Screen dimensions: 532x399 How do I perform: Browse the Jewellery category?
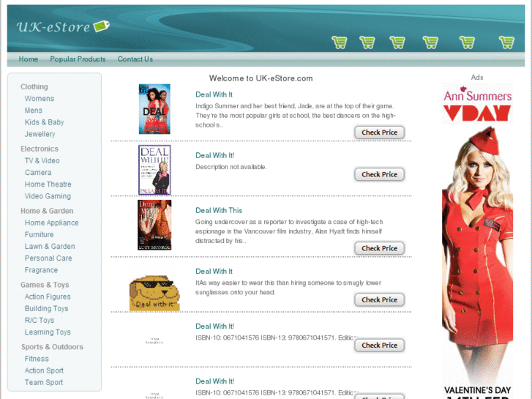pos(40,134)
